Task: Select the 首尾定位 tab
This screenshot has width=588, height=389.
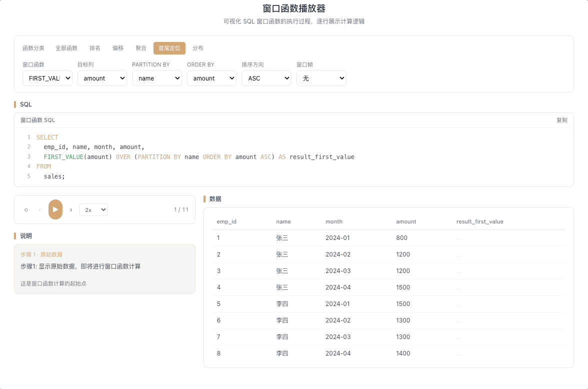Action: [169, 48]
